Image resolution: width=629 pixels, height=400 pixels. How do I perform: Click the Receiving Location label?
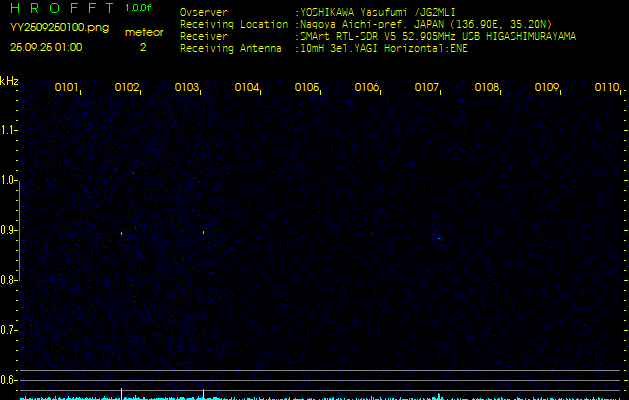coord(234,24)
